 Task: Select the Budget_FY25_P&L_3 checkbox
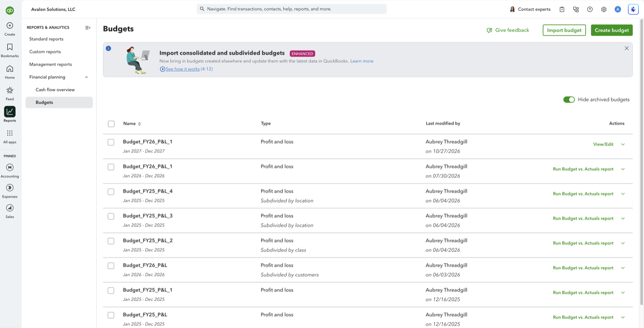click(x=111, y=217)
